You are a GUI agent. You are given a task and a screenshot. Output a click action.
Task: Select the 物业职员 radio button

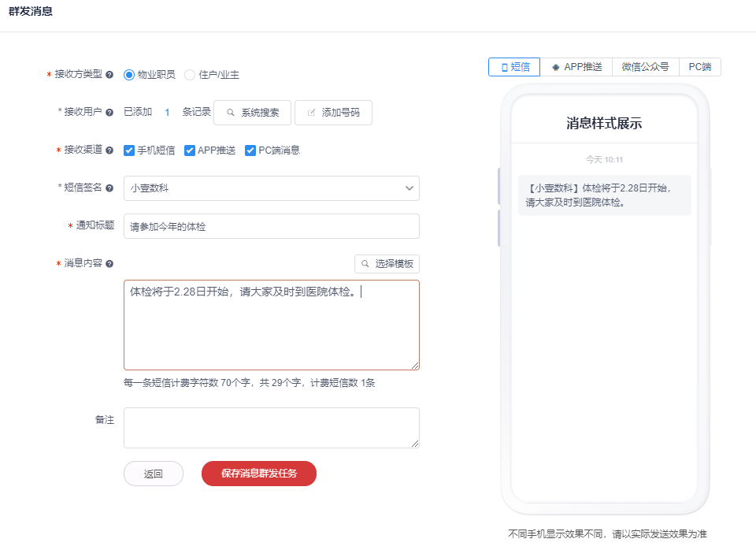coord(128,75)
